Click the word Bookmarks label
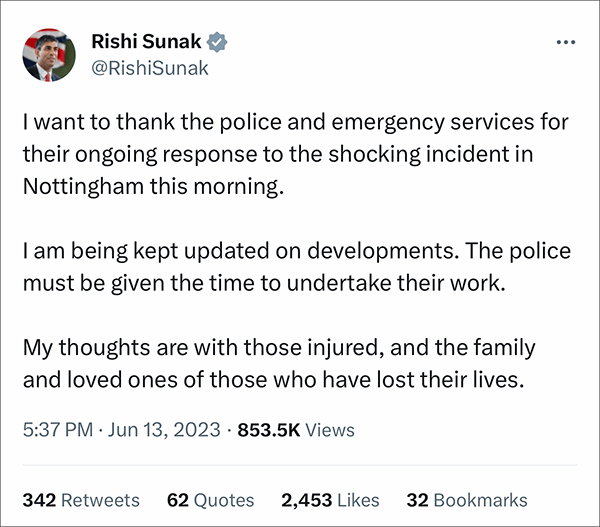This screenshot has width=600, height=527. pyautogui.click(x=481, y=500)
